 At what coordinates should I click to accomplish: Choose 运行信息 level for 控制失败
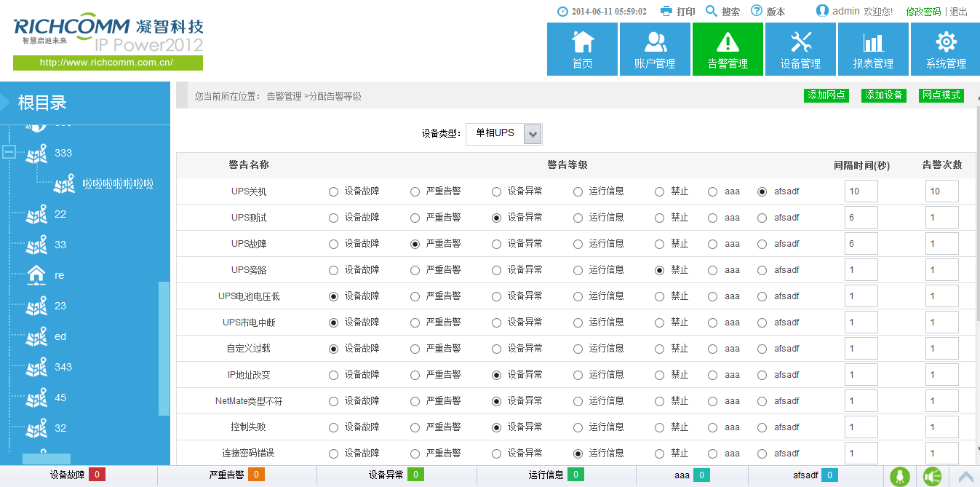point(578,427)
